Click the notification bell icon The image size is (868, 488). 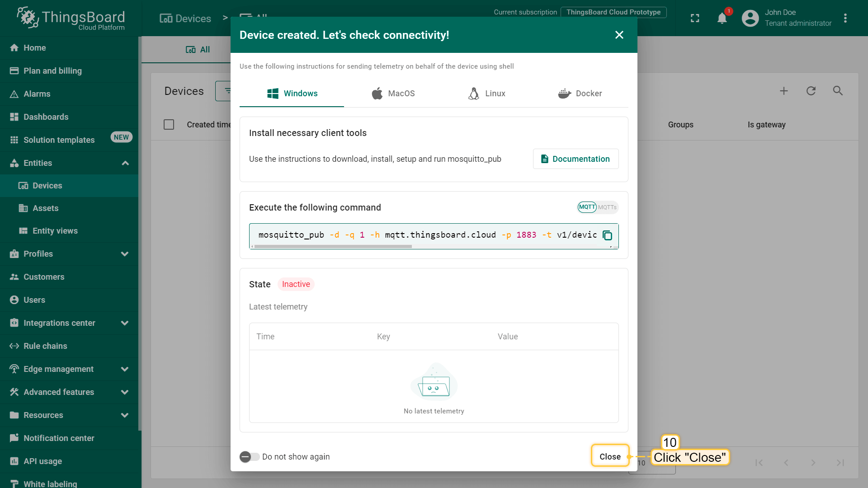click(722, 18)
